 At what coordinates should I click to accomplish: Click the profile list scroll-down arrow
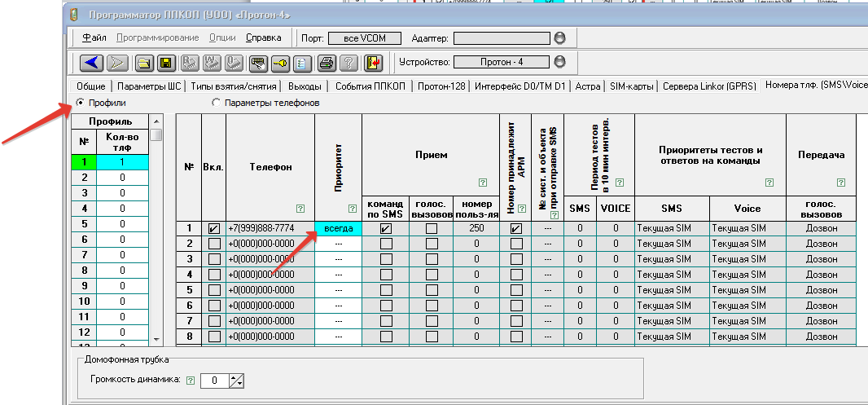tap(156, 339)
